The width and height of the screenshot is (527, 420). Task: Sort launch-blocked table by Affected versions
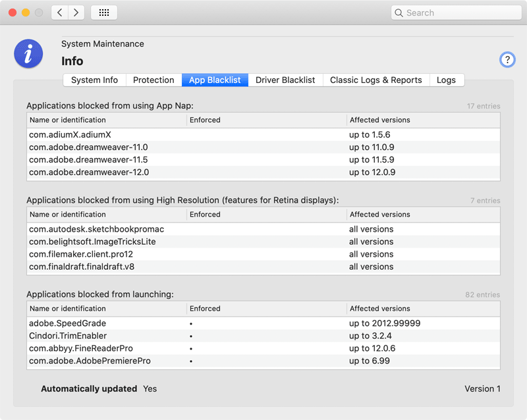coord(424,309)
